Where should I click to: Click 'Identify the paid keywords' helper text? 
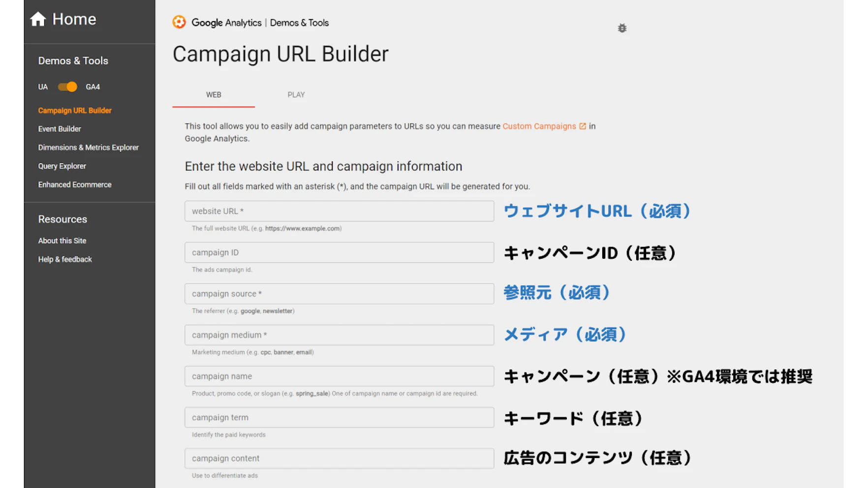pyautogui.click(x=229, y=435)
